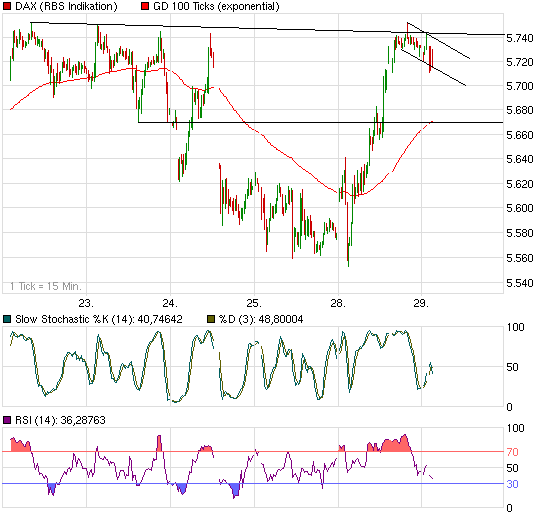Click the price label 5.700
Viewport: 545px width, 516px height.
click(x=520, y=86)
